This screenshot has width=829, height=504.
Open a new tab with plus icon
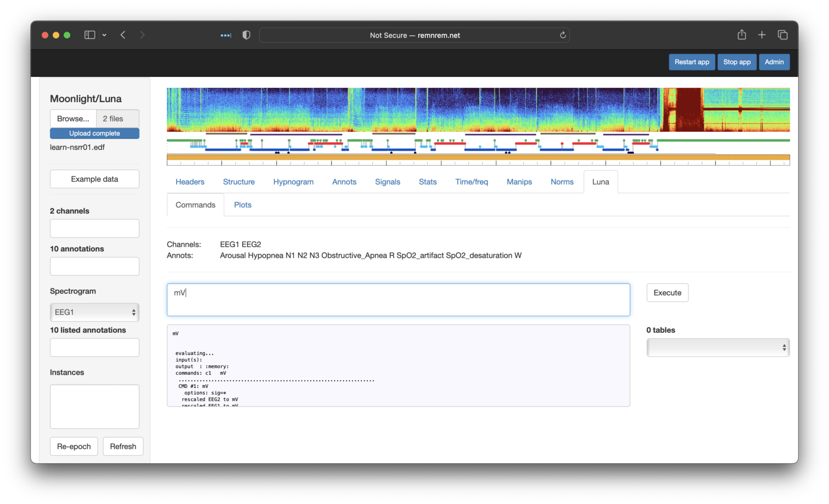[762, 35]
